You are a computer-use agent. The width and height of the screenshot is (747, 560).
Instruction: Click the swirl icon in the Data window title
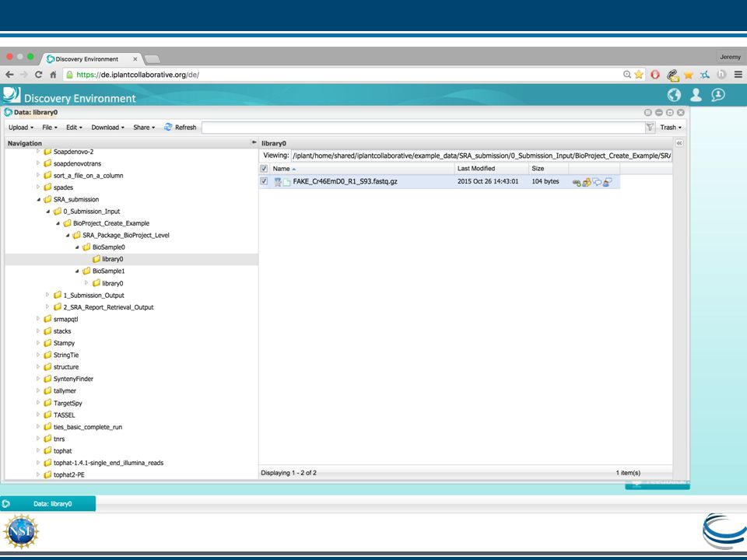pos(8,112)
